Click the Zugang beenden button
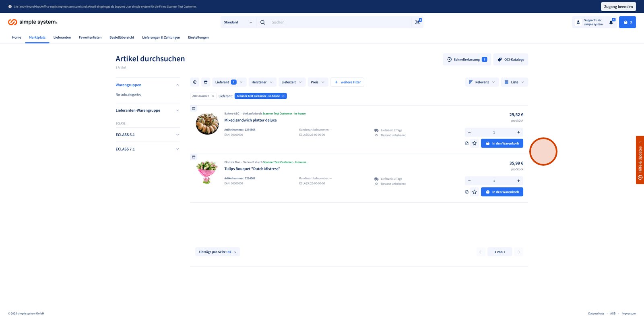This screenshot has width=644, height=320. point(618,6)
